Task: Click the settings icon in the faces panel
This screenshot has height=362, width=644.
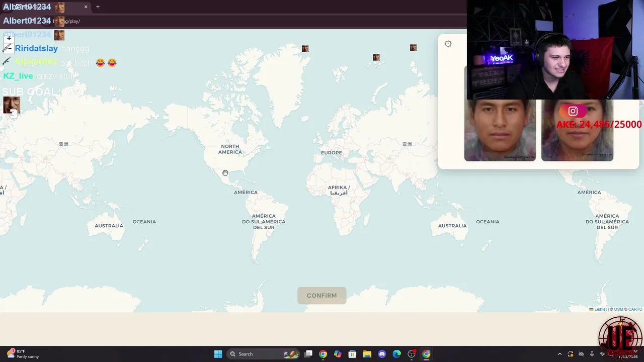Action: click(x=448, y=44)
